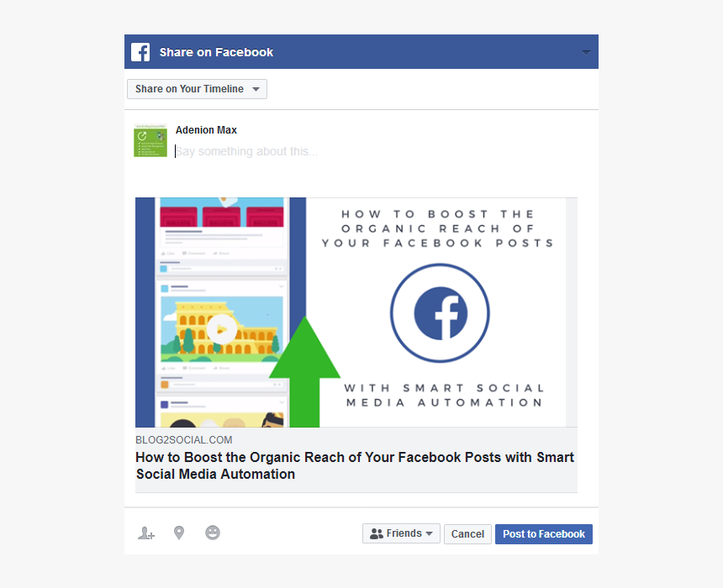Image resolution: width=723 pixels, height=588 pixels.
Task: Expand Share on Your Timeline dropdown
Action: [197, 89]
